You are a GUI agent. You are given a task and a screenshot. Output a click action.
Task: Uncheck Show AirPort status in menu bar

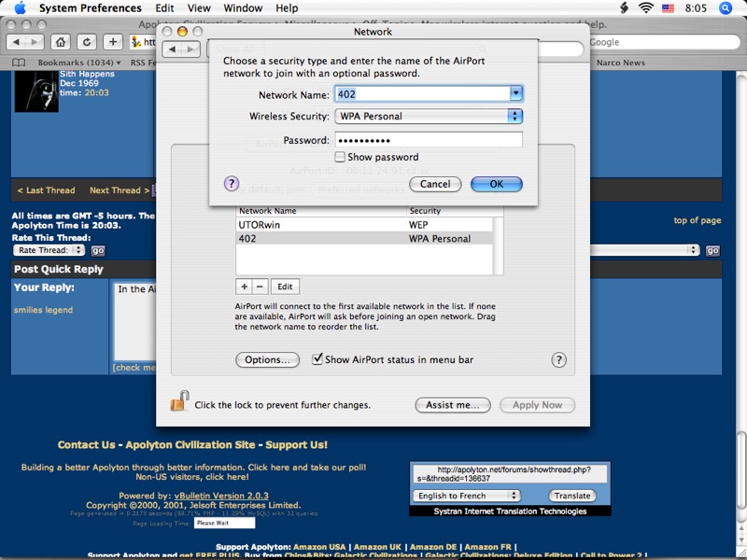[317, 359]
